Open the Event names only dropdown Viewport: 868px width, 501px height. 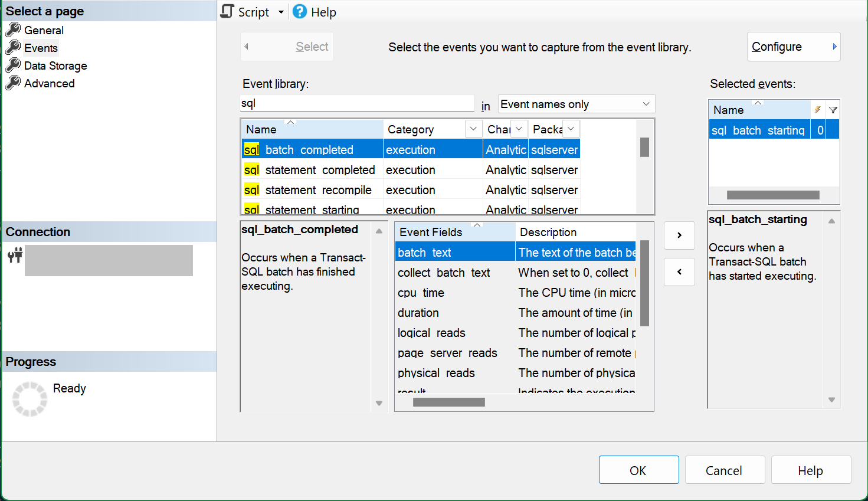pyautogui.click(x=577, y=104)
